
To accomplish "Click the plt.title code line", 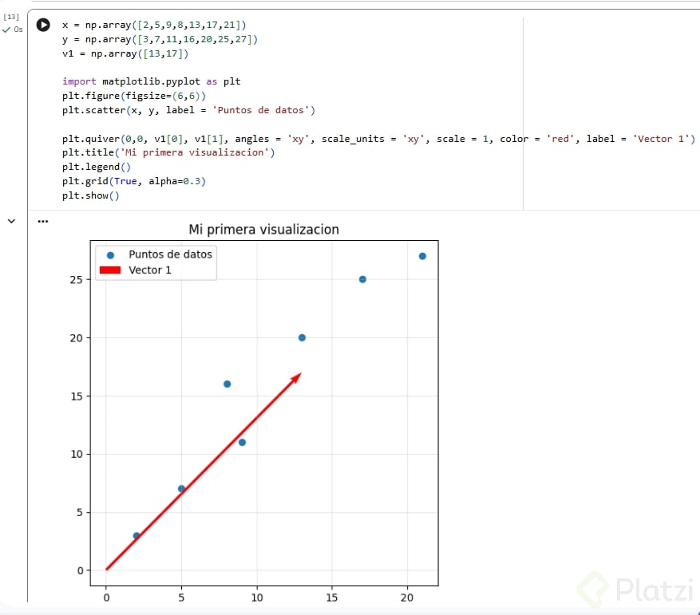I will pyautogui.click(x=168, y=152).
